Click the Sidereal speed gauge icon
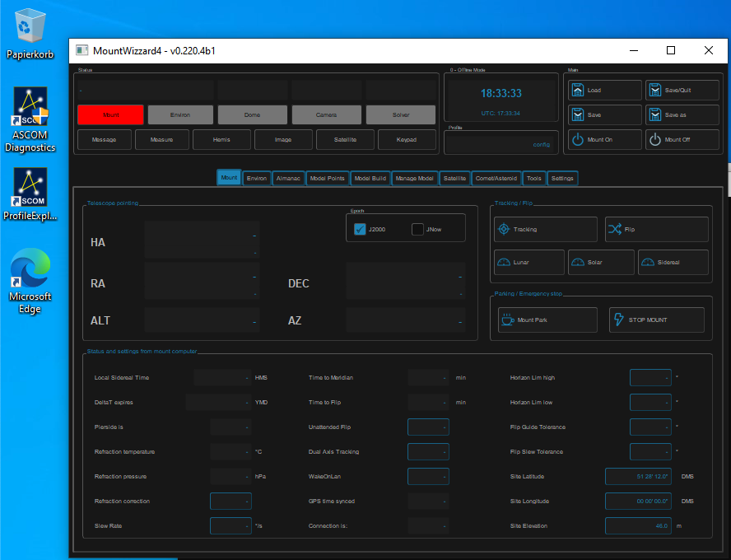Image resolution: width=731 pixels, height=560 pixels. (x=648, y=262)
